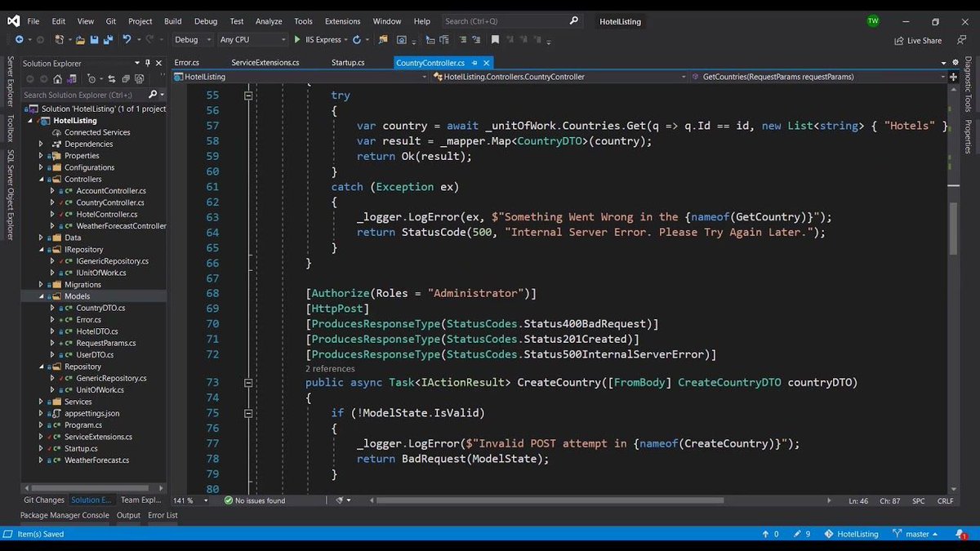Save the current file using toolbar icon
Viewport: 980px width, 551px height.
click(x=95, y=39)
